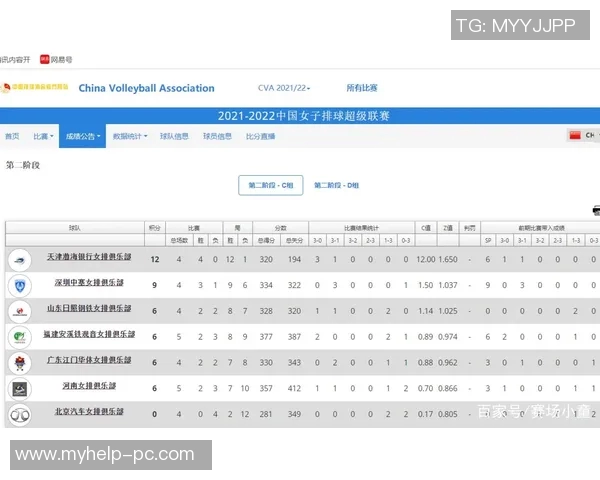Click the red NetEase icon at top
600x480 pixels.
pos(44,59)
